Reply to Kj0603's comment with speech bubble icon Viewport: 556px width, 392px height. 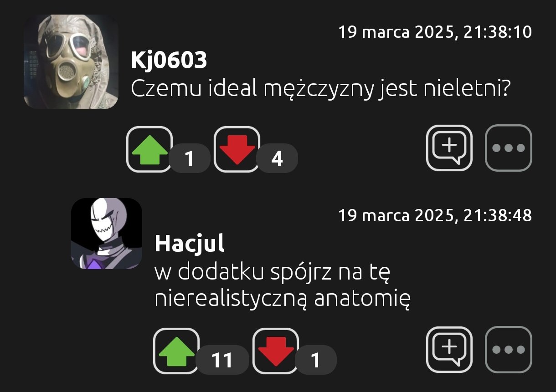click(x=449, y=148)
